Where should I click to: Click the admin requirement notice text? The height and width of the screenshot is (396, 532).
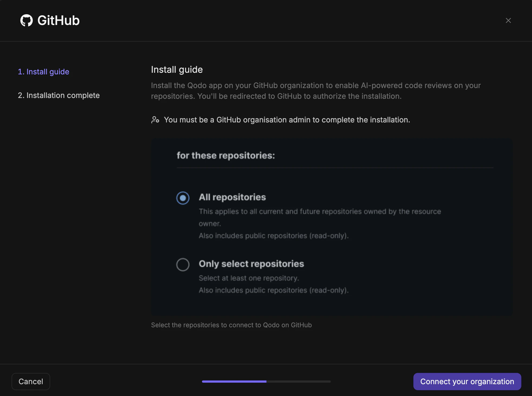(x=287, y=120)
